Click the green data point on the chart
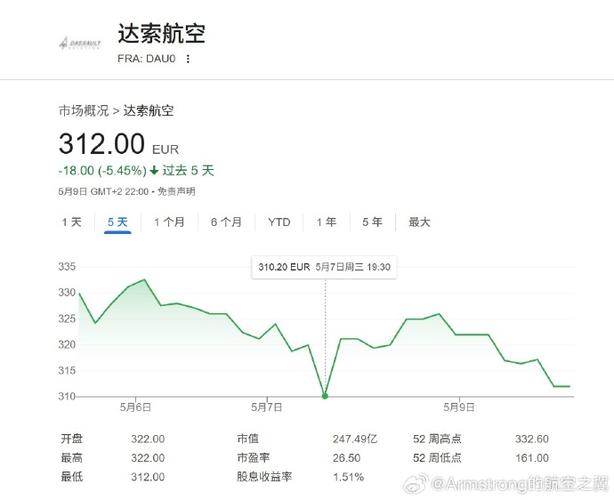The image size is (614, 500). [324, 396]
